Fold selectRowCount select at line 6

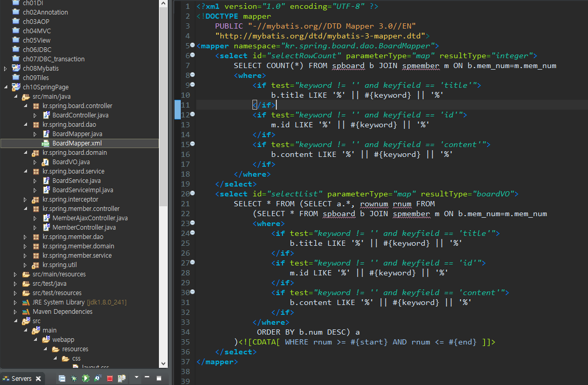(192, 55)
